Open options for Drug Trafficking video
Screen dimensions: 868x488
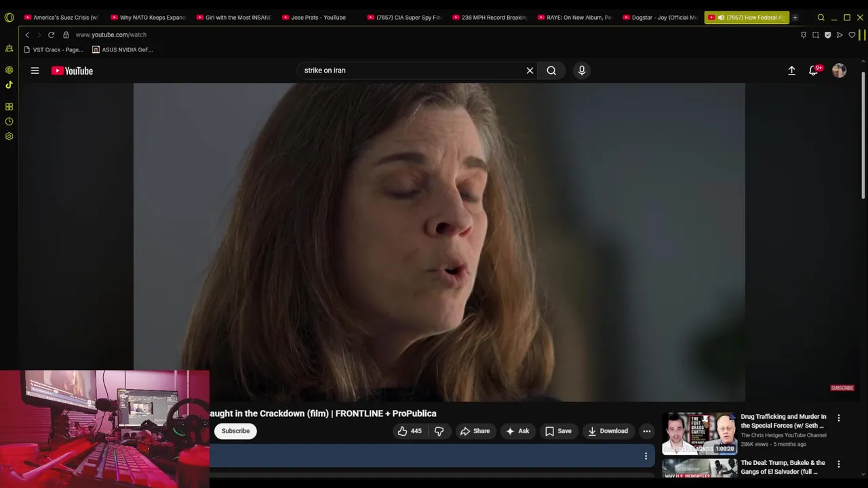tap(838, 418)
